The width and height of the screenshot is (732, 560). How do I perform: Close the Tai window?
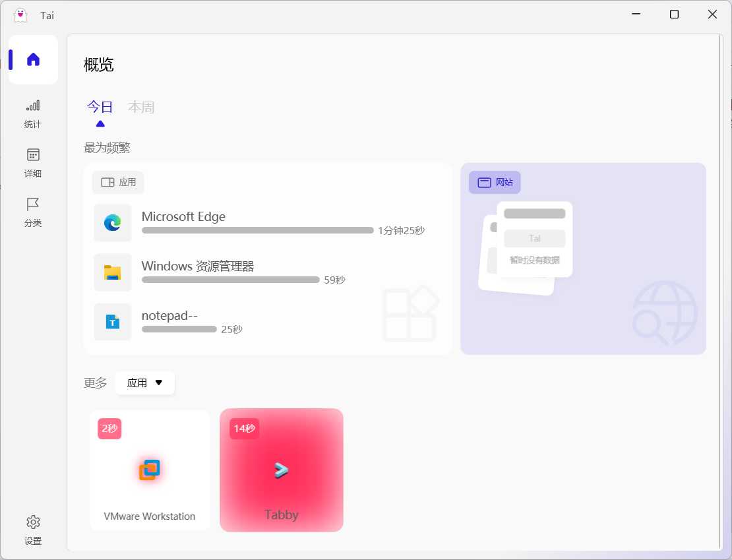[x=712, y=14]
